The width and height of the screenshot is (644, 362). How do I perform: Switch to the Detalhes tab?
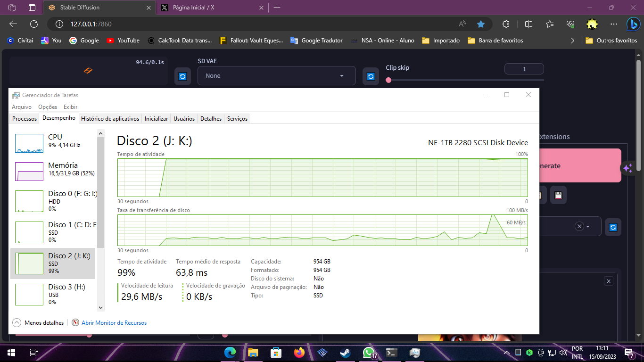211,119
